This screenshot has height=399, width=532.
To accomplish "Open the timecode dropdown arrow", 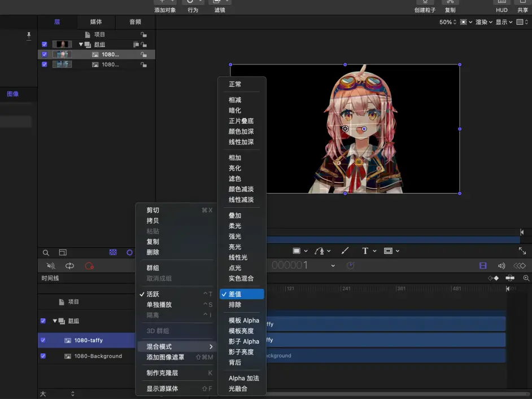I will (x=333, y=266).
